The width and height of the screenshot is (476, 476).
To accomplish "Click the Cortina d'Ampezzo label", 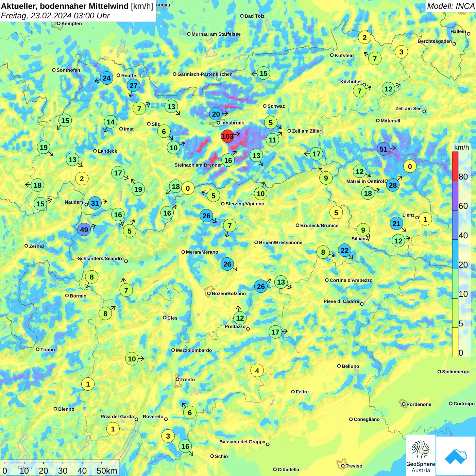I will pos(351,280).
